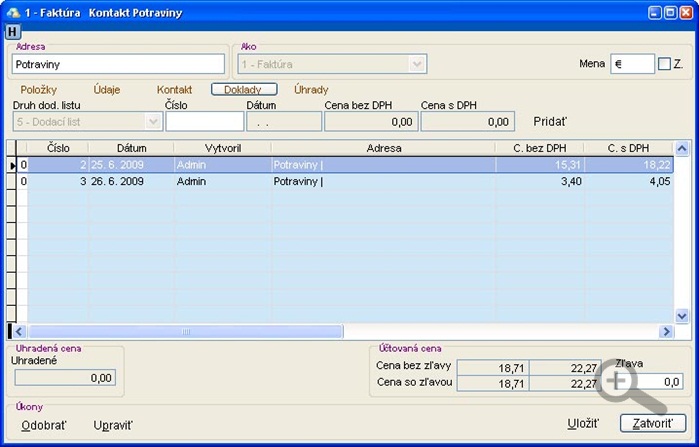
Task: Click the Zatvoriť button
Action: coord(653,423)
